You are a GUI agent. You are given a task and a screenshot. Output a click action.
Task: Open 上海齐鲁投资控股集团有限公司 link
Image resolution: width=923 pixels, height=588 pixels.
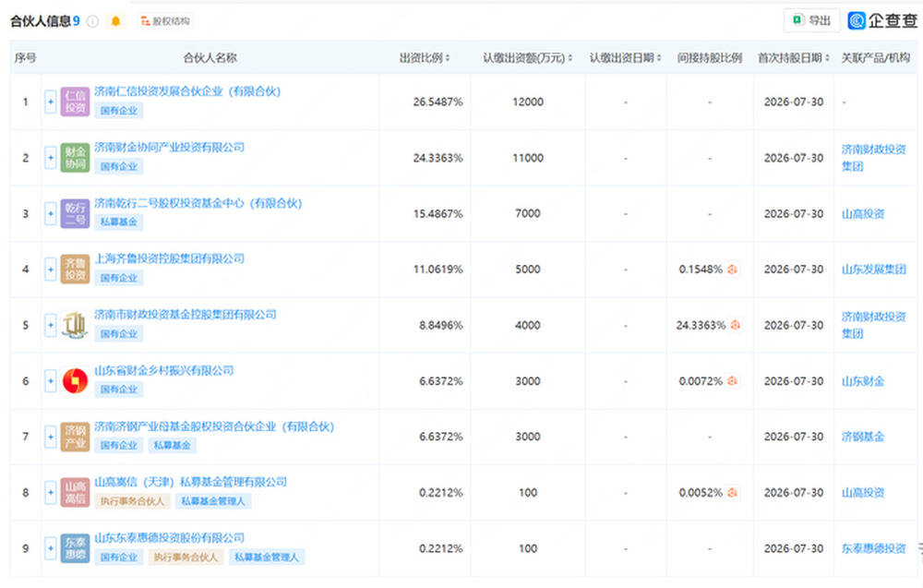point(170,258)
